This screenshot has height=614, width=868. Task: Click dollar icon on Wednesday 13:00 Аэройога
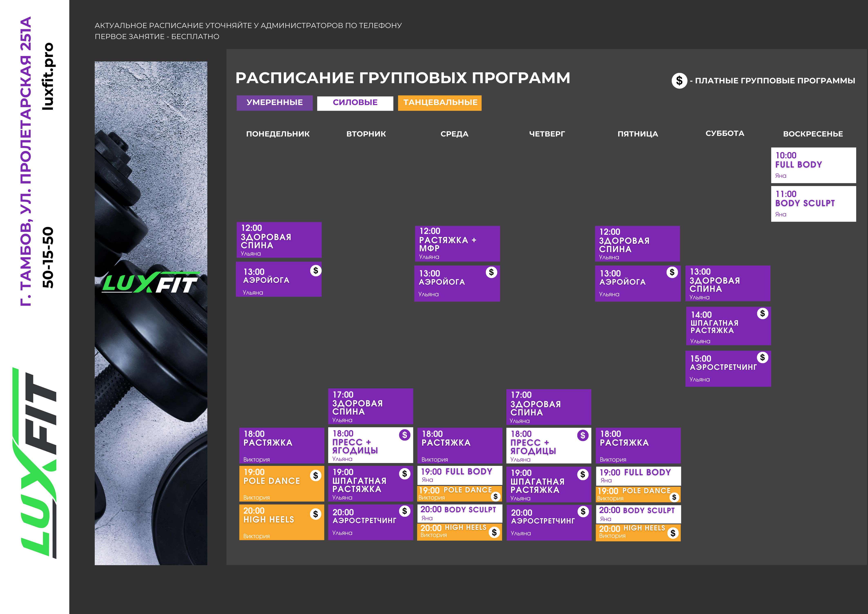click(x=491, y=272)
